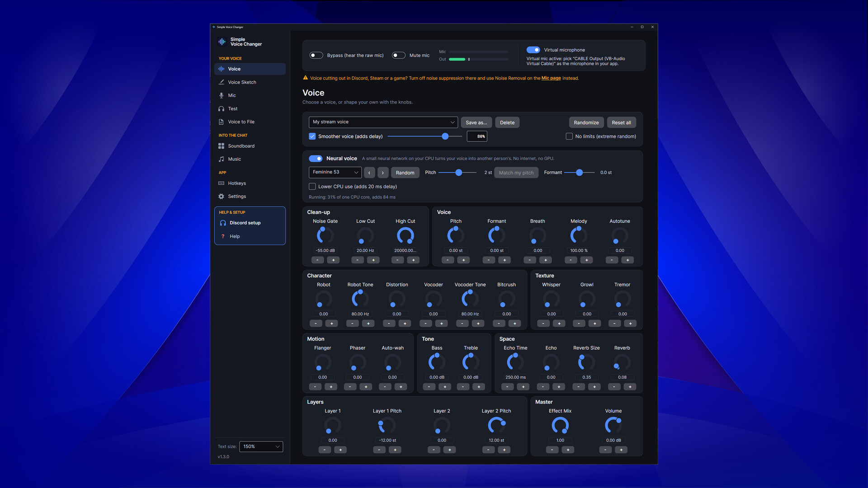Screen dimensions: 868x488
Task: Check No limits (extreme random)
Action: (x=569, y=136)
